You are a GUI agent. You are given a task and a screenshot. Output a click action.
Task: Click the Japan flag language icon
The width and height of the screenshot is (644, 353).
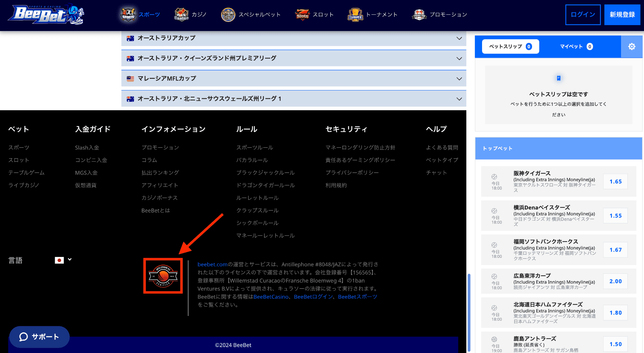(x=59, y=260)
